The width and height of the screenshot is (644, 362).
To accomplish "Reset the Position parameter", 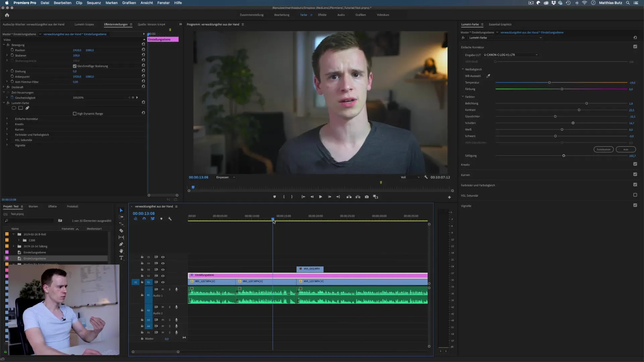I will click(x=143, y=49).
